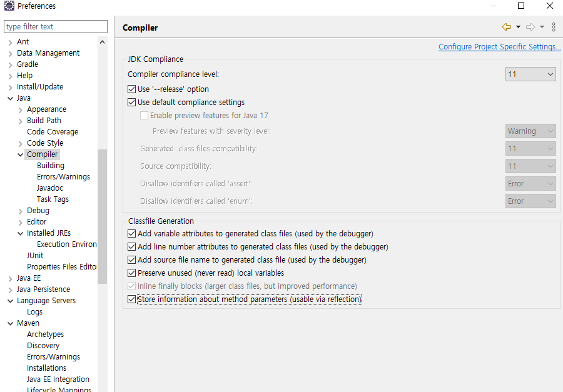Image resolution: width=563 pixels, height=392 pixels.
Task: Select Maven Discovery page
Action: 43,346
